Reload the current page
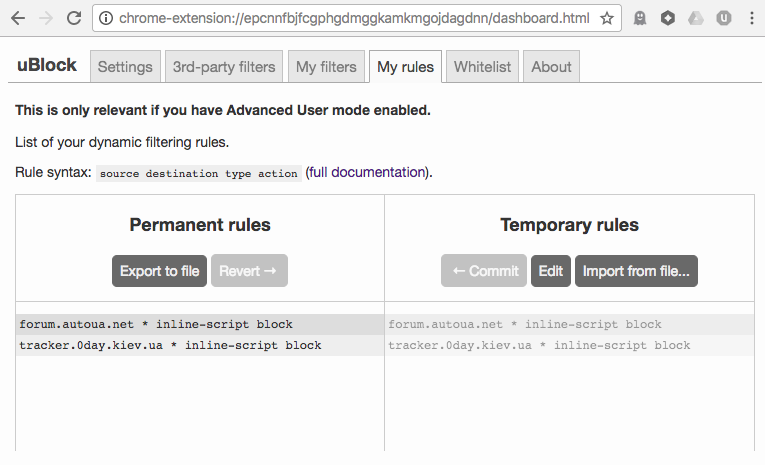Viewport: 765px width, 465px height. click(x=74, y=18)
